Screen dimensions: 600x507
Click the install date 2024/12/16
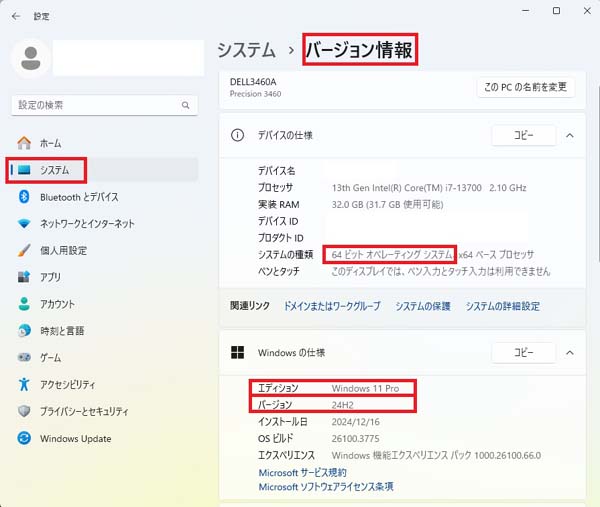(355, 422)
